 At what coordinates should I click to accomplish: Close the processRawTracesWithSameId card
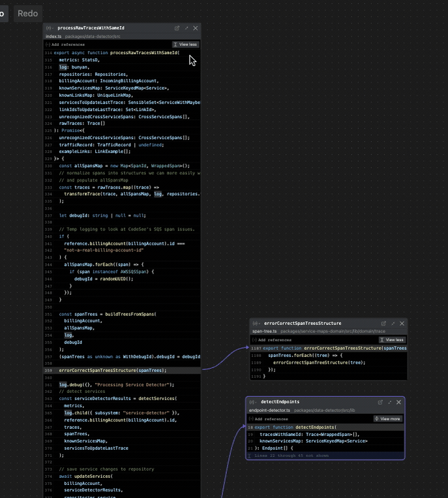(x=196, y=28)
